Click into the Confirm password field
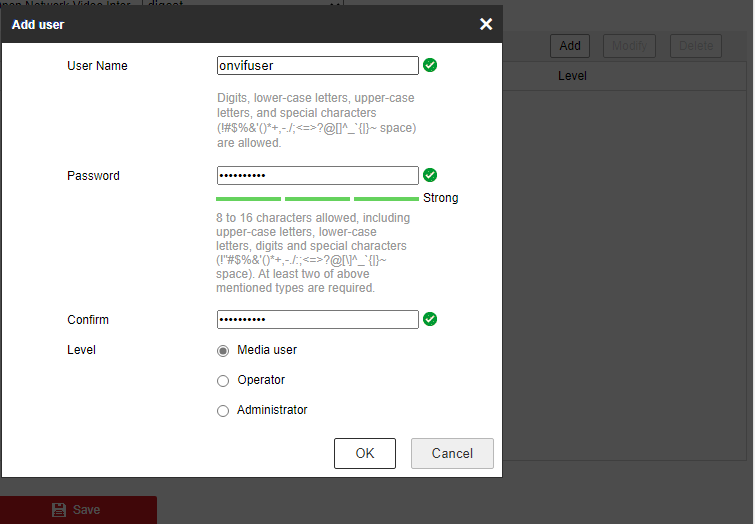This screenshot has height=524, width=755. point(317,319)
